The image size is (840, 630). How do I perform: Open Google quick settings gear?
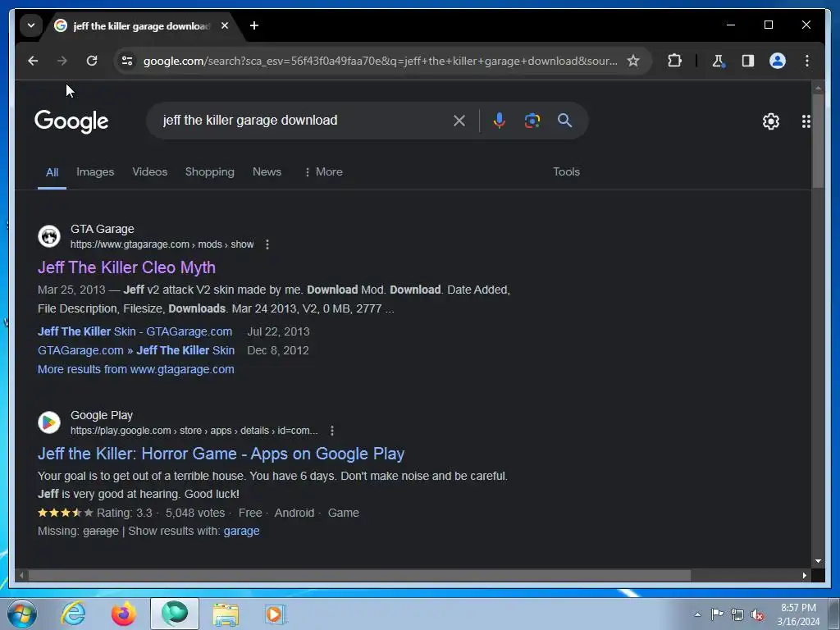click(771, 121)
